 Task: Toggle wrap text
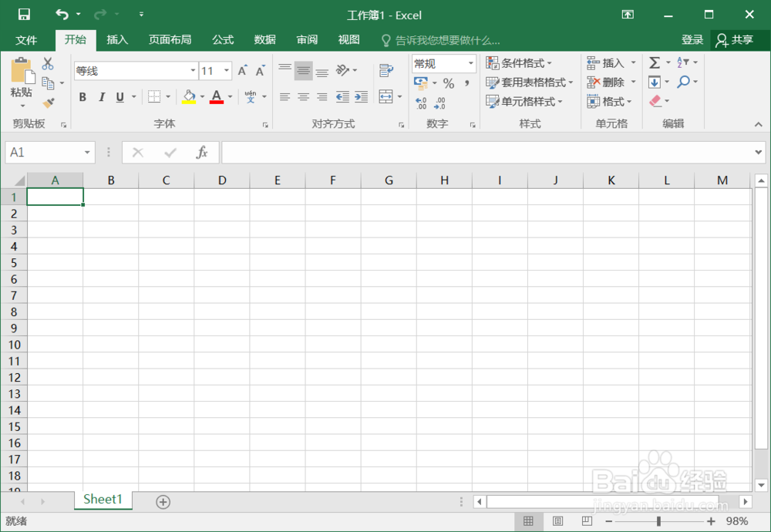(386, 70)
